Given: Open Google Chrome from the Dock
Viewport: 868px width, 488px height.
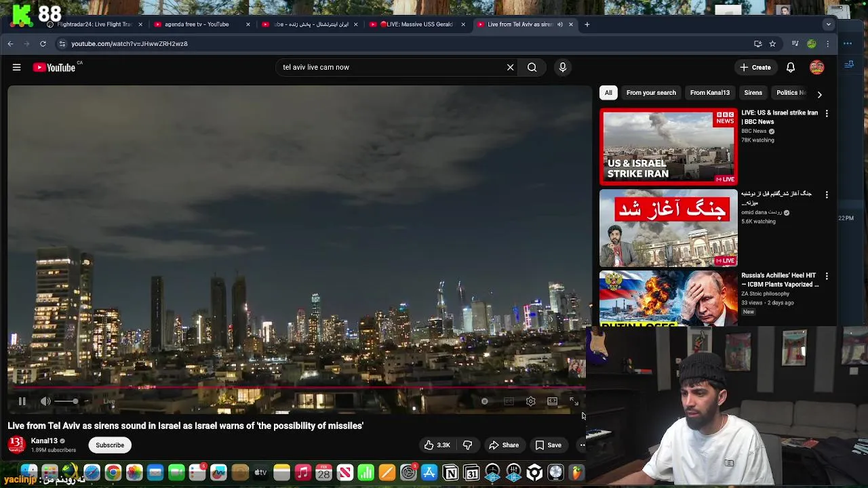Looking at the screenshot, I should 113,472.
